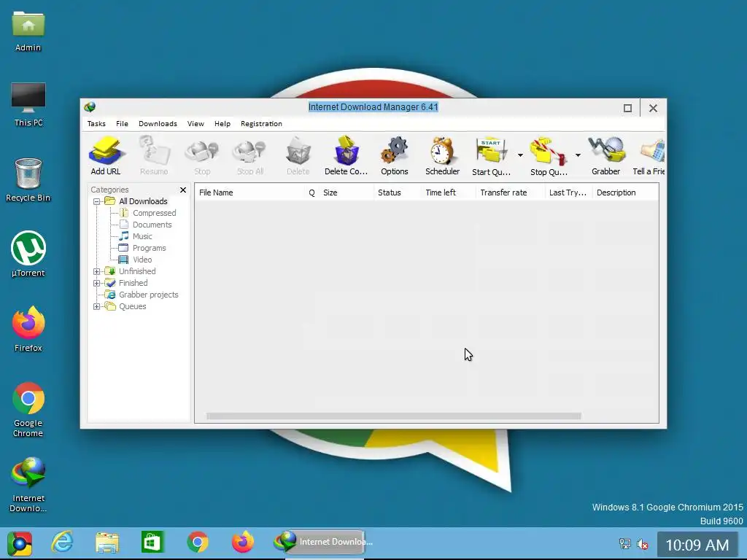Viewport: 747px width, 560px height.
Task: Select the Finished category
Action: coord(133,283)
